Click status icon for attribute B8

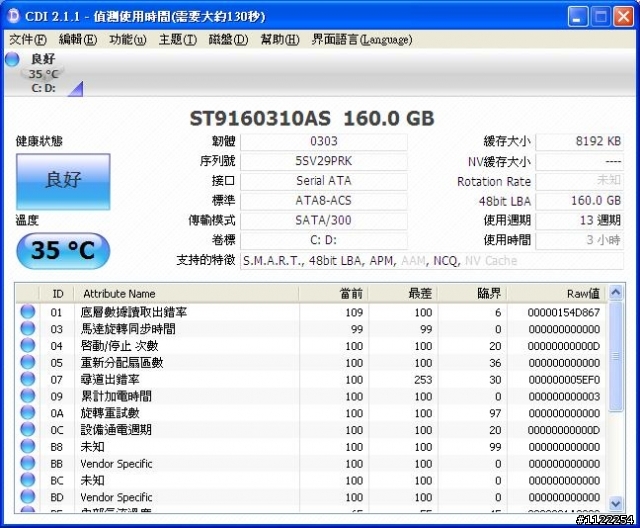(28, 446)
